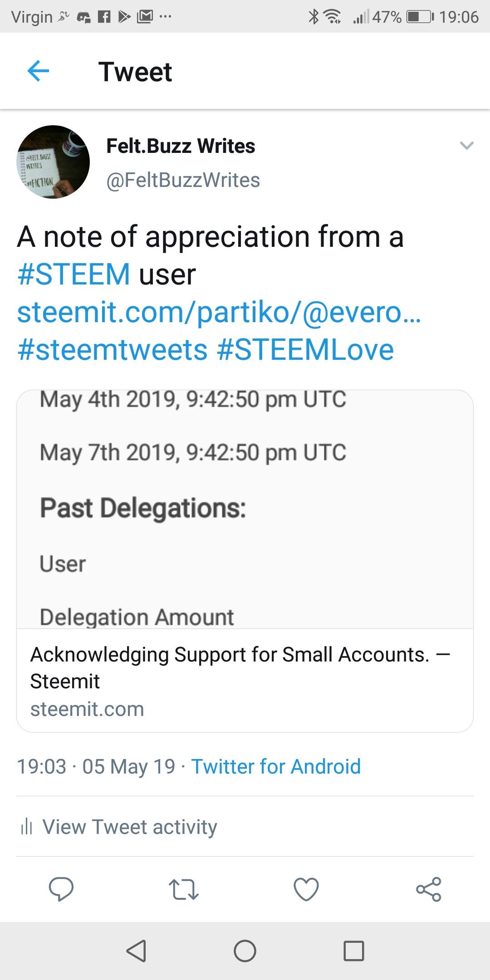Tap the @FeltBuzzWrites handle
The width and height of the screenshot is (490, 980).
point(183,180)
